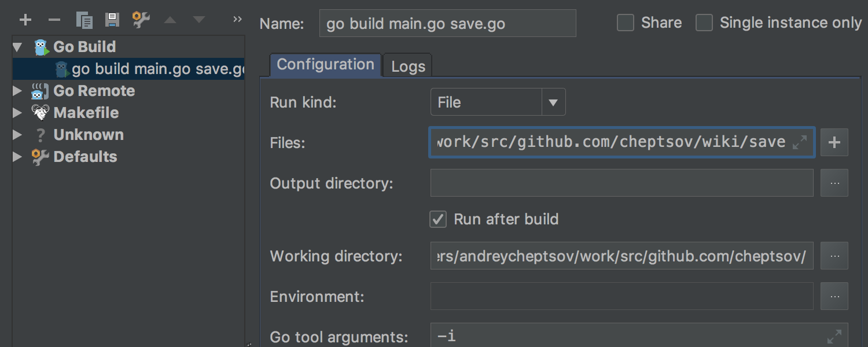Image resolution: width=868 pixels, height=347 pixels.
Task: Save configuration using floppy disk icon
Action: point(112,20)
